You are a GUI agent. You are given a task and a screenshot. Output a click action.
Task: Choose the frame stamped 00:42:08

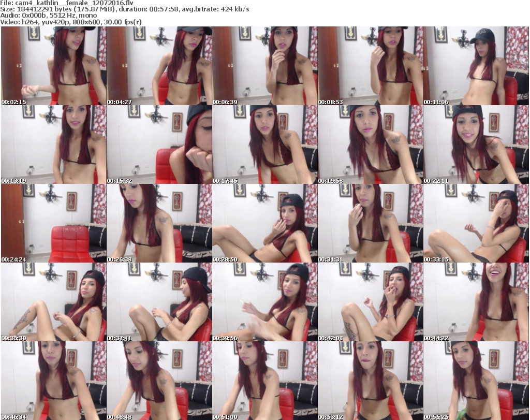[x=370, y=302]
